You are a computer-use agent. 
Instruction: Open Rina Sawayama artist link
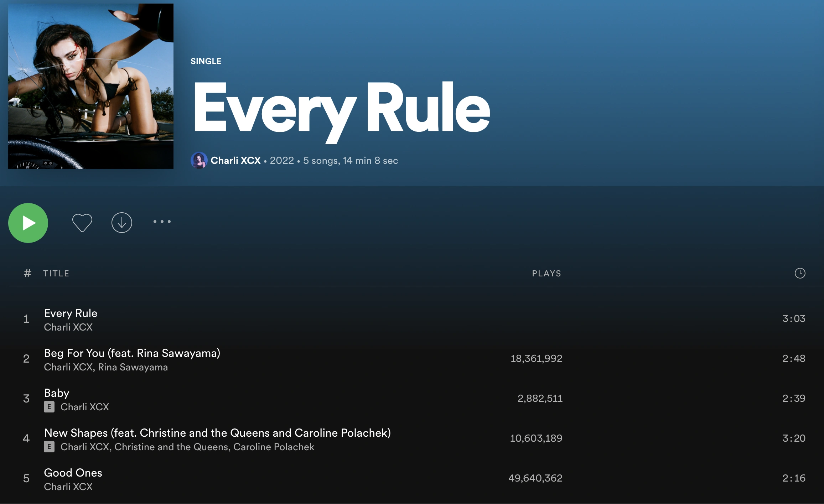[133, 367]
